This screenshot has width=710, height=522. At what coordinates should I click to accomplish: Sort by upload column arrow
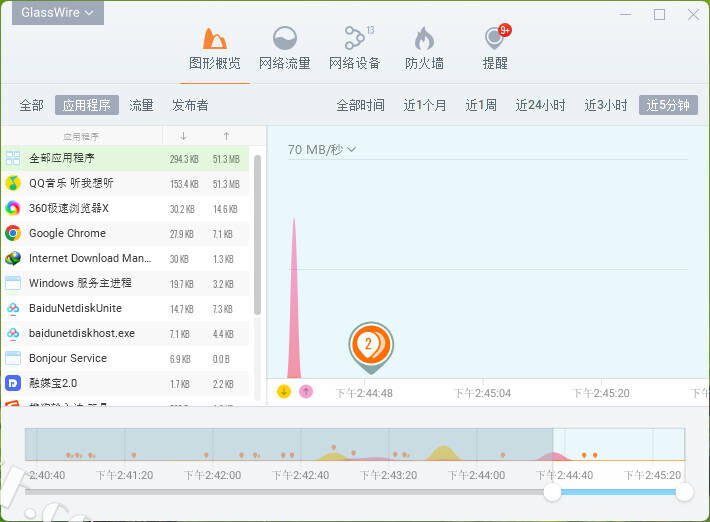[226, 136]
